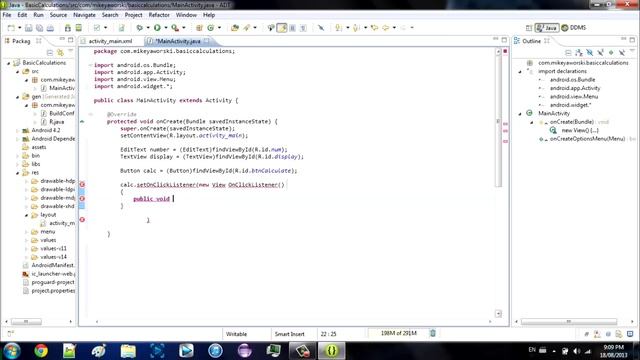Open Outline view menu triangle
The height and width of the screenshot is (360, 640).
[632, 51]
